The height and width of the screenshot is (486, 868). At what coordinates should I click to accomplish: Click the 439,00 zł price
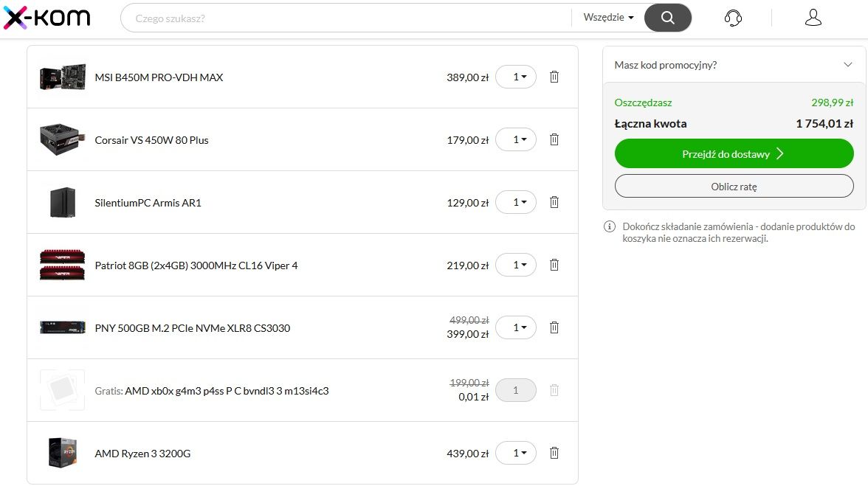(x=468, y=454)
